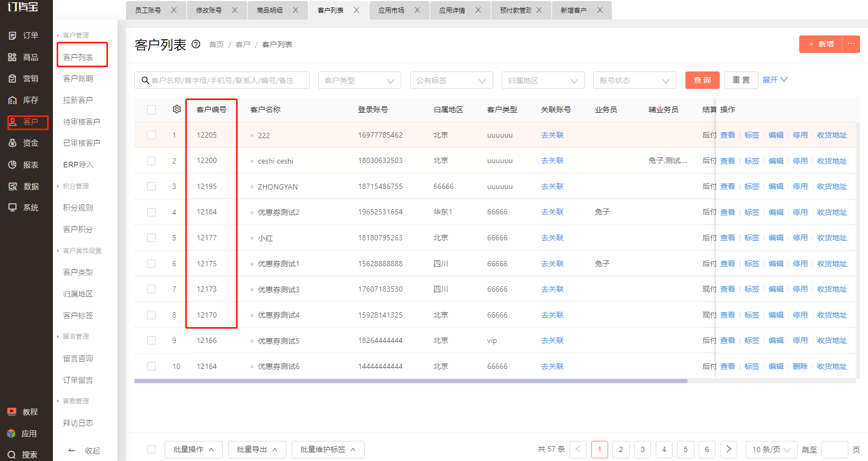The width and height of the screenshot is (868, 461).
Task: Click the more options ellipsis beside 新增
Action: (851, 44)
